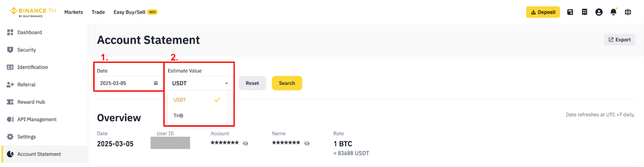The width and height of the screenshot is (644, 167).
Task: Click the yellow Deposit button
Action: (x=543, y=12)
